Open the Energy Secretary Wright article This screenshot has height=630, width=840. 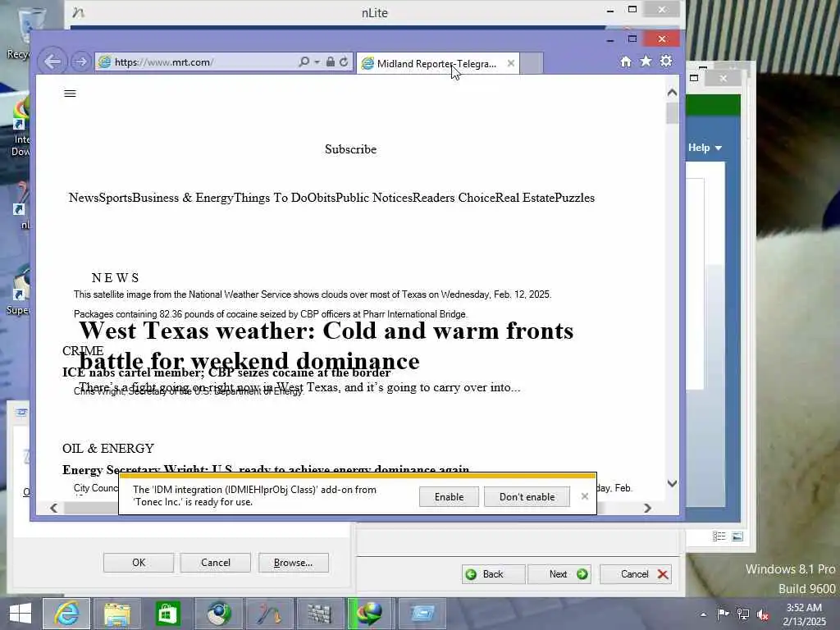pos(266,469)
